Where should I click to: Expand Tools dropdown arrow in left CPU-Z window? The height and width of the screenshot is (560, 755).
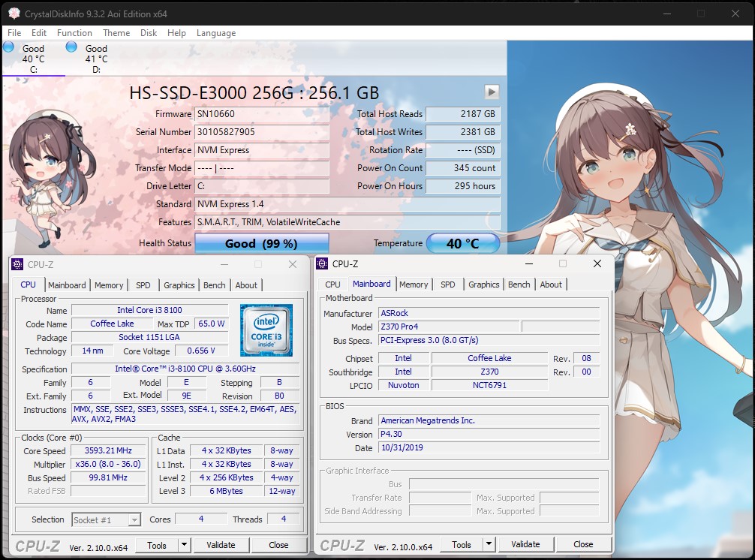pos(184,545)
